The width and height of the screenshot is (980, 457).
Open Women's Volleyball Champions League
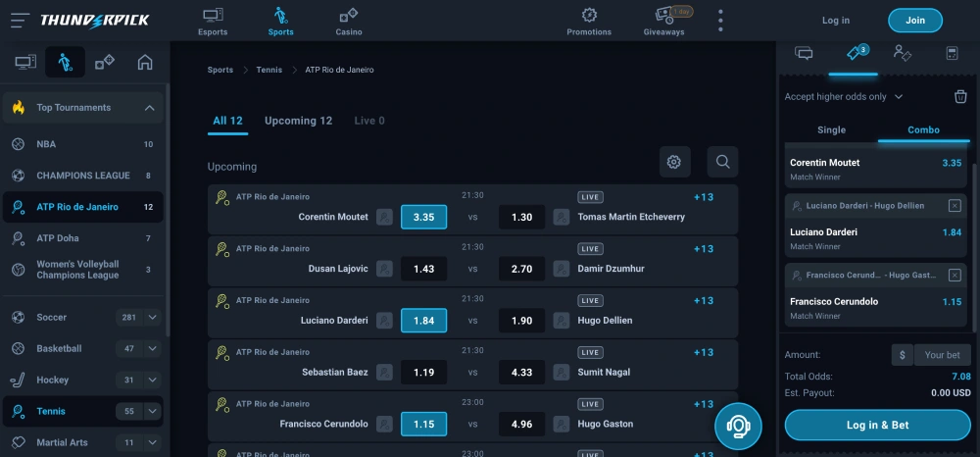click(82, 270)
